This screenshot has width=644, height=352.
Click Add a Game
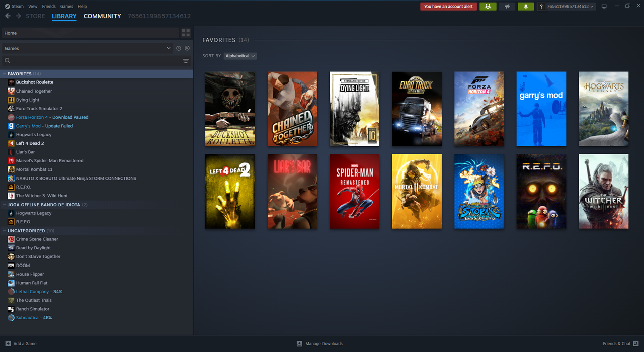21,344
